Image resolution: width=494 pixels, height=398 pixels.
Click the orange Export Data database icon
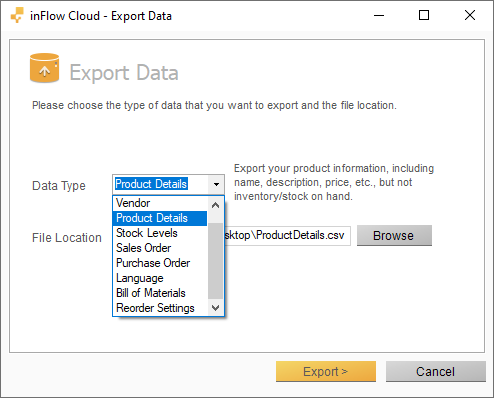pos(44,68)
